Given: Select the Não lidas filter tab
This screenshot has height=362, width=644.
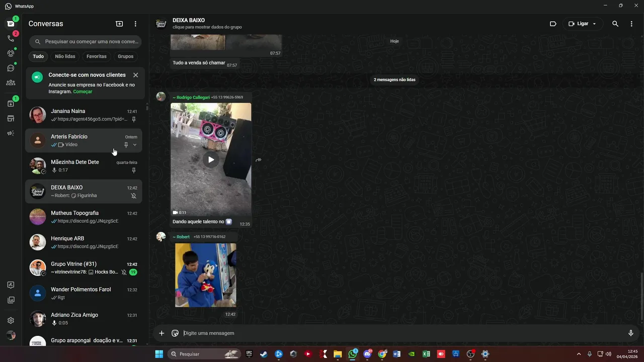Looking at the screenshot, I should tap(65, 56).
